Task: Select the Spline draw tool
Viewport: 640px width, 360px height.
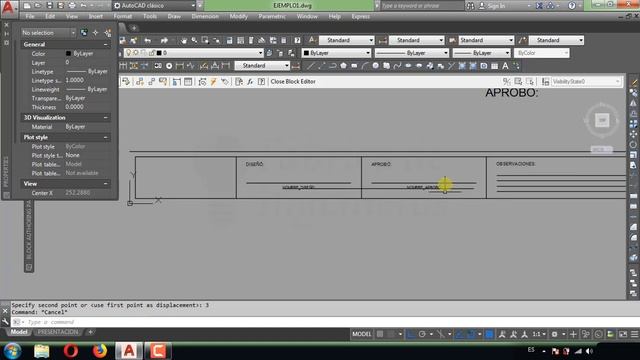Action: point(397,66)
